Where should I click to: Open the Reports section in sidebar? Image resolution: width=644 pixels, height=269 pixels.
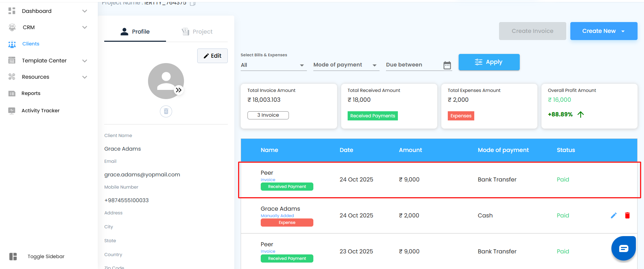click(31, 93)
